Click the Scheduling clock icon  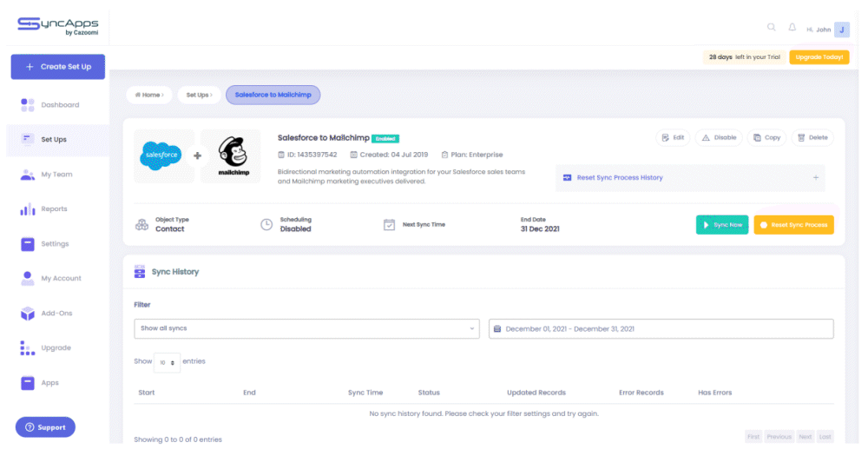pos(266,224)
